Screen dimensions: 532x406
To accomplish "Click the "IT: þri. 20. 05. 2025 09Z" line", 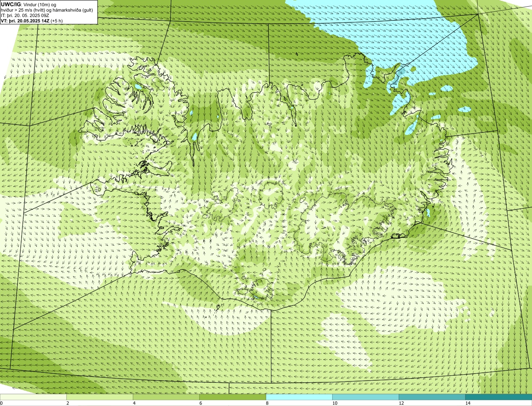I will tap(25, 15).
